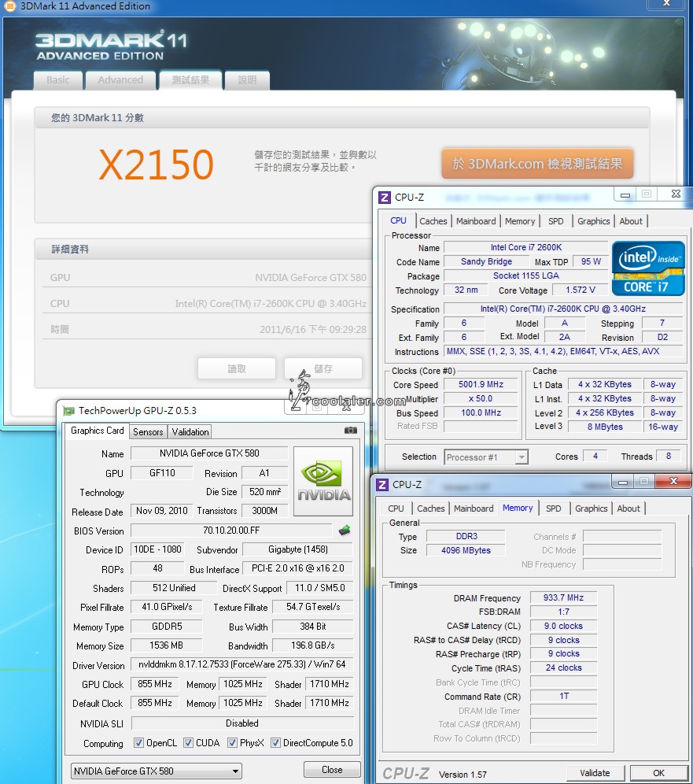Click the NVIDIA logo in GPU-Z
Viewport: 693px width, 784px height.
point(323,481)
